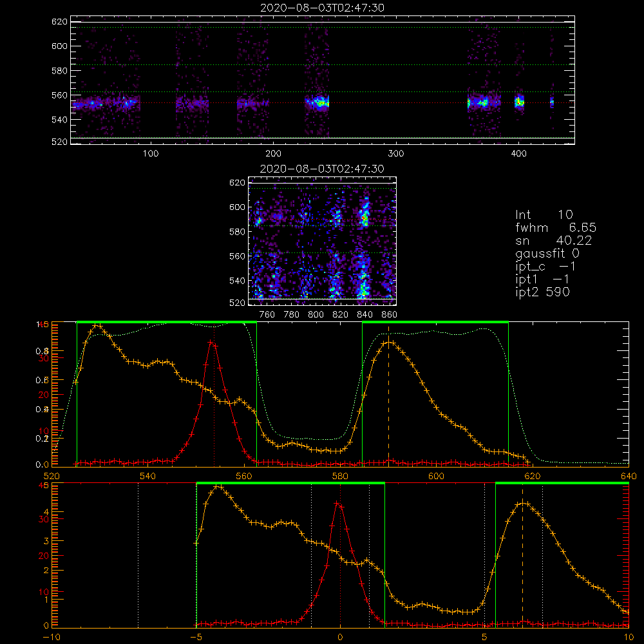
Task: Click the brightest blob near x=240 in top spectrogram
Action: 320,102
